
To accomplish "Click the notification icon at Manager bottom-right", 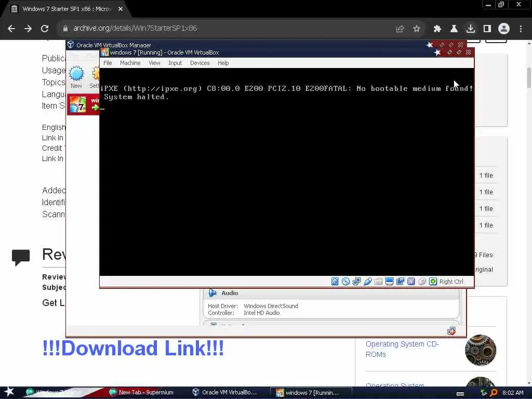I will [x=451, y=331].
